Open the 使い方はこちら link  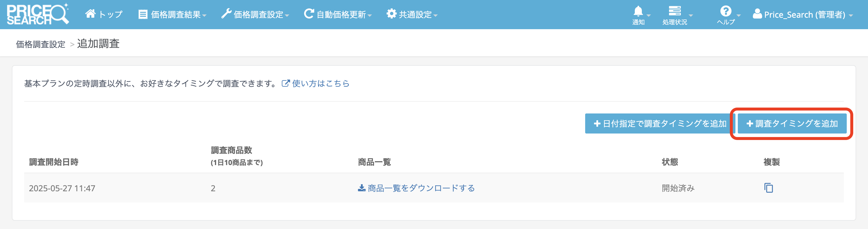[320, 83]
